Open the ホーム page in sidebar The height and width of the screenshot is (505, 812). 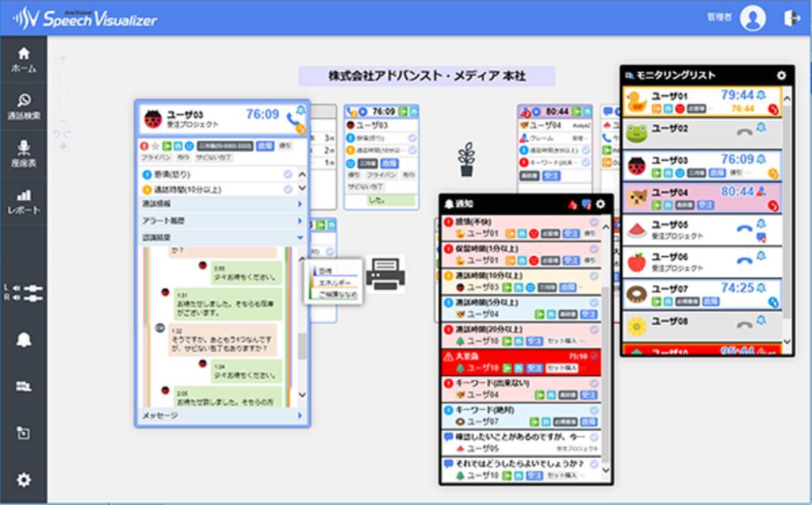tap(24, 60)
